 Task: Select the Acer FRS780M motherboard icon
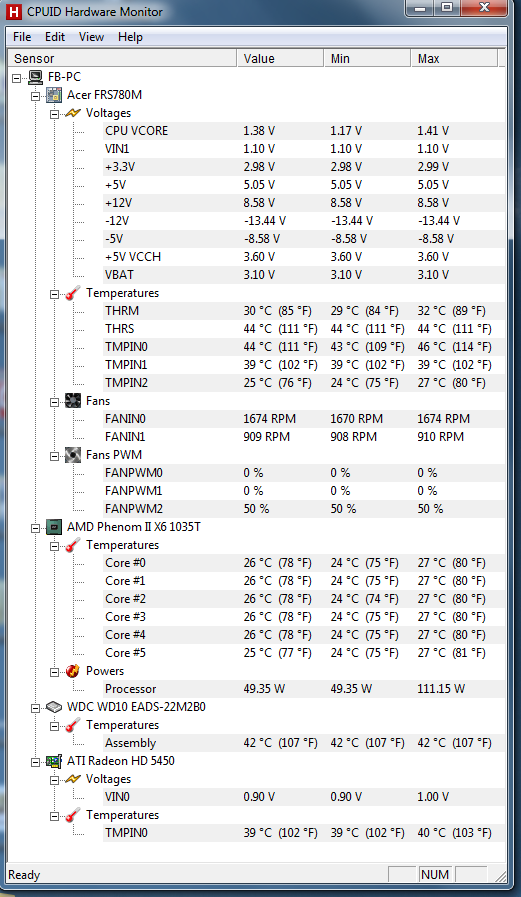[x=54, y=94]
